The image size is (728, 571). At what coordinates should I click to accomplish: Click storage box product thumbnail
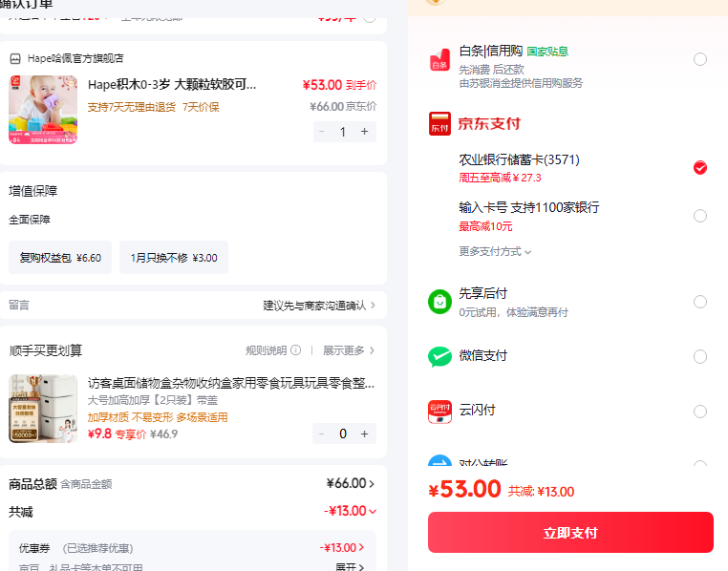pyautogui.click(x=43, y=408)
